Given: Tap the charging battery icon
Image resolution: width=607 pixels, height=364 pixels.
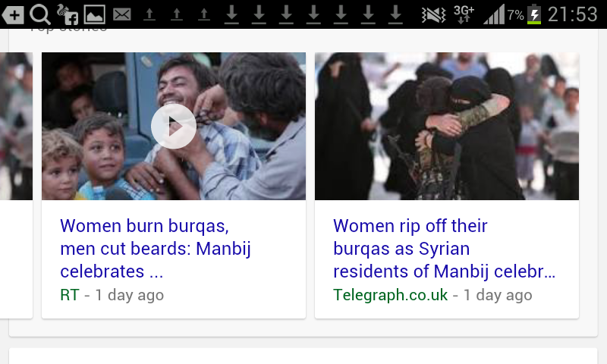Looking at the screenshot, I should pyautogui.click(x=534, y=14).
